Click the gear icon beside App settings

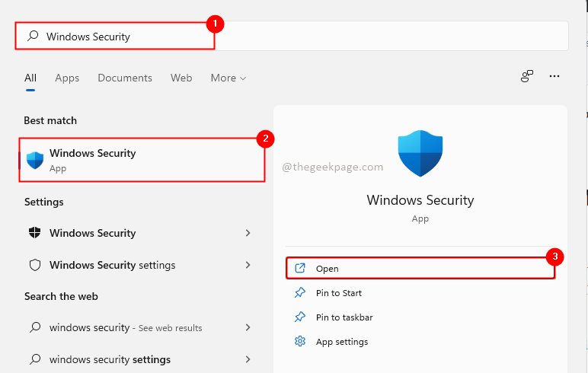click(300, 341)
